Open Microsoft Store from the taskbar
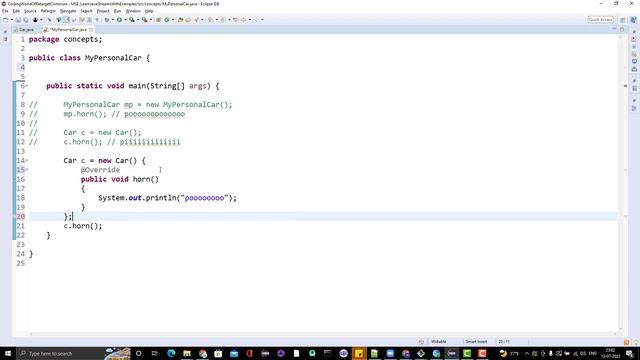Screen dimensions: 640x360 click(x=218, y=353)
